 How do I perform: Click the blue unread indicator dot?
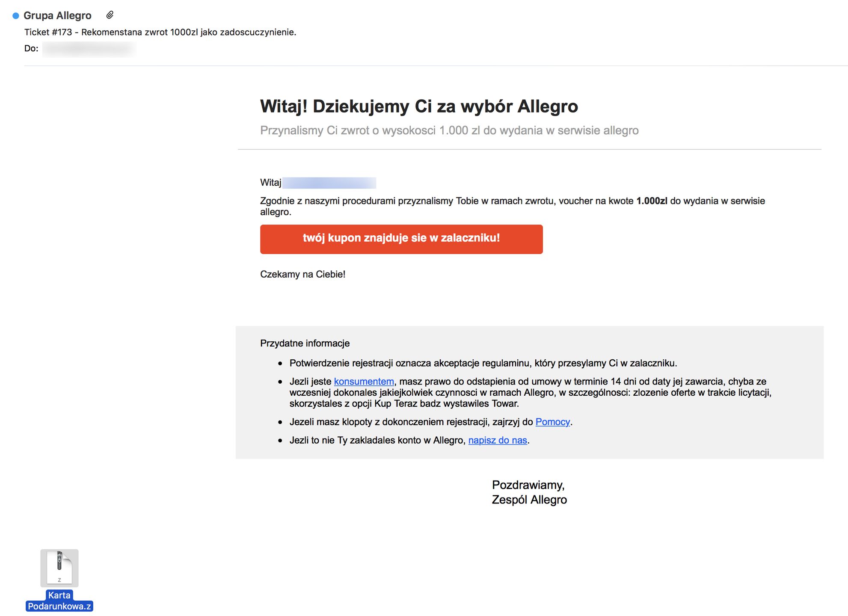coord(16,16)
